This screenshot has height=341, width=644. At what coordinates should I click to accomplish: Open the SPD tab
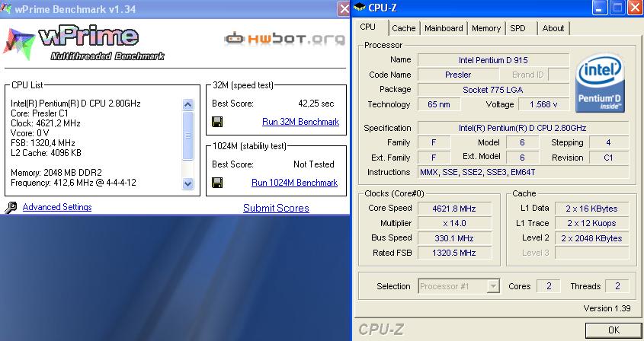click(518, 28)
